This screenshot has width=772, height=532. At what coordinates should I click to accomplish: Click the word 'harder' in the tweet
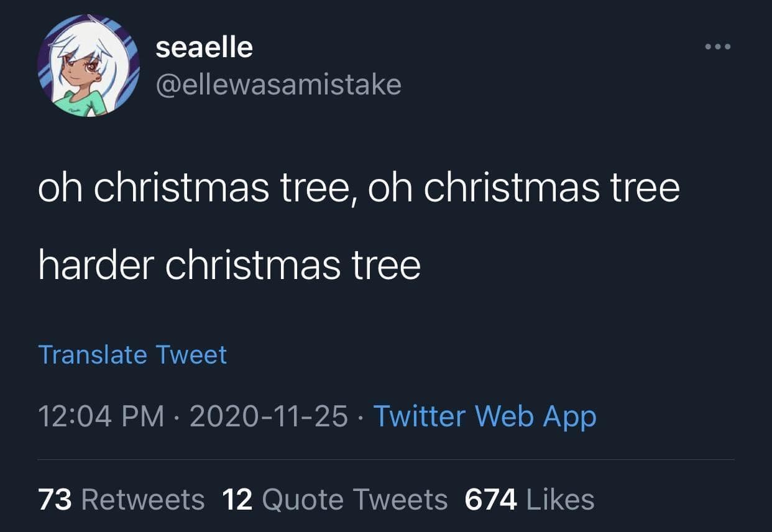click(x=96, y=265)
